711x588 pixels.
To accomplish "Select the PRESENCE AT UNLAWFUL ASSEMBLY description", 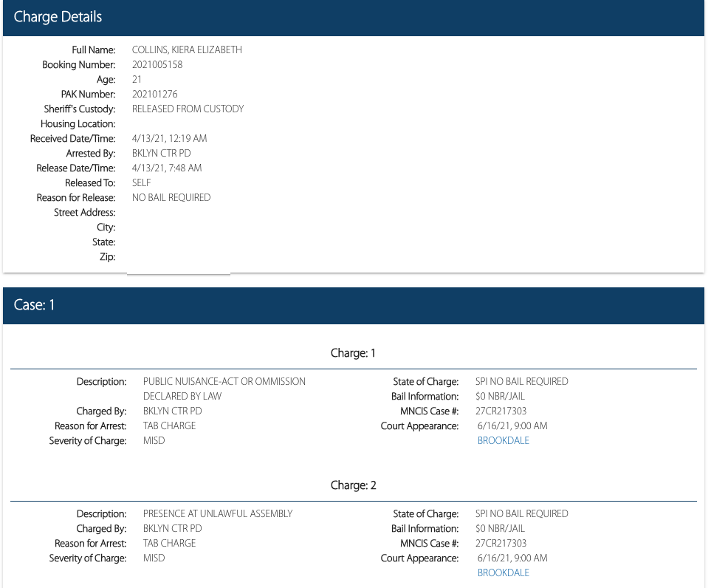I will coord(218,514).
